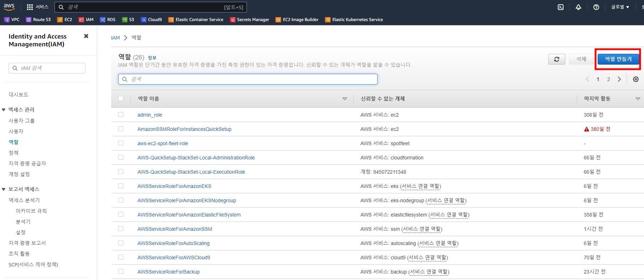Check AWSServiceRoleForAmazonEKS row checkbox
644x280 pixels.
tap(121, 186)
